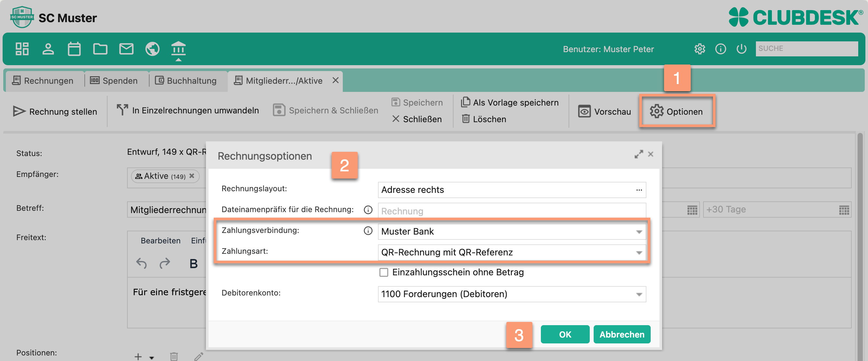Image resolution: width=868 pixels, height=361 pixels.
Task: Click Abbrechen in Rechnungsoptionen dialog
Action: pos(622,334)
